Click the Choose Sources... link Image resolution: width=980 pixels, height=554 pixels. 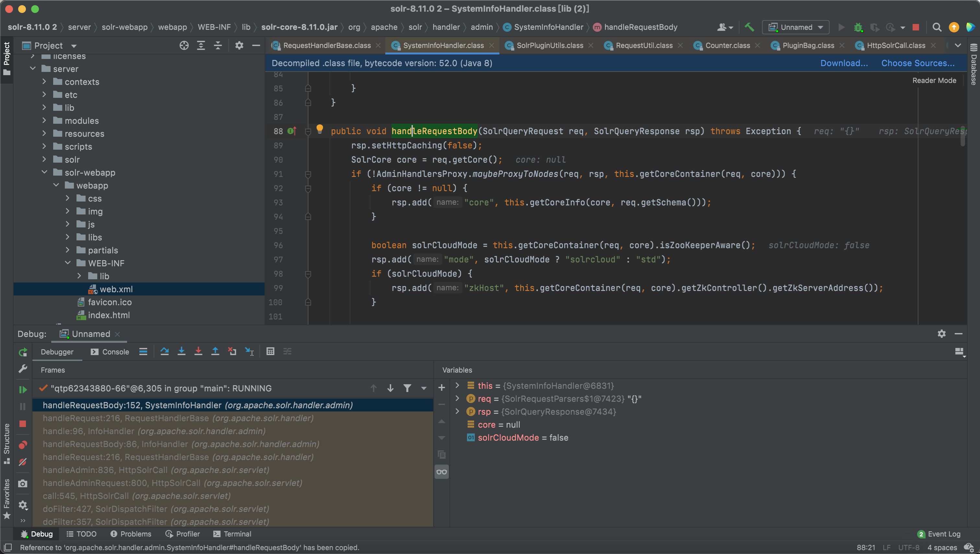tap(918, 63)
